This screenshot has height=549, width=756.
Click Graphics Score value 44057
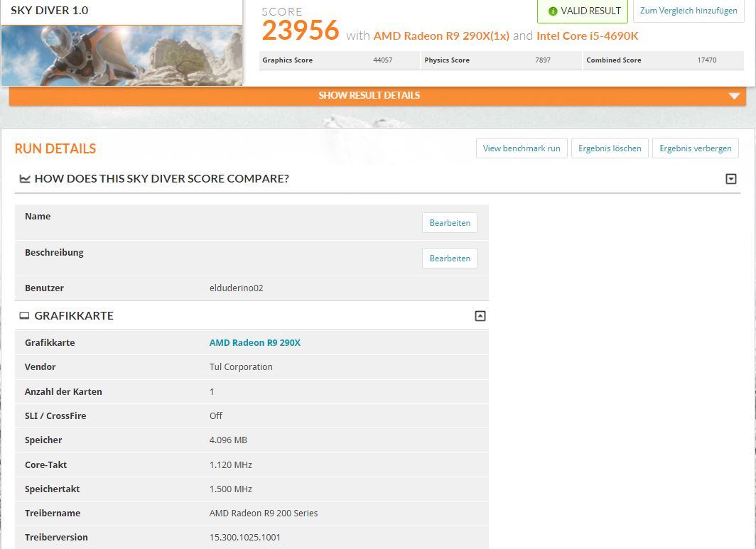tap(383, 60)
